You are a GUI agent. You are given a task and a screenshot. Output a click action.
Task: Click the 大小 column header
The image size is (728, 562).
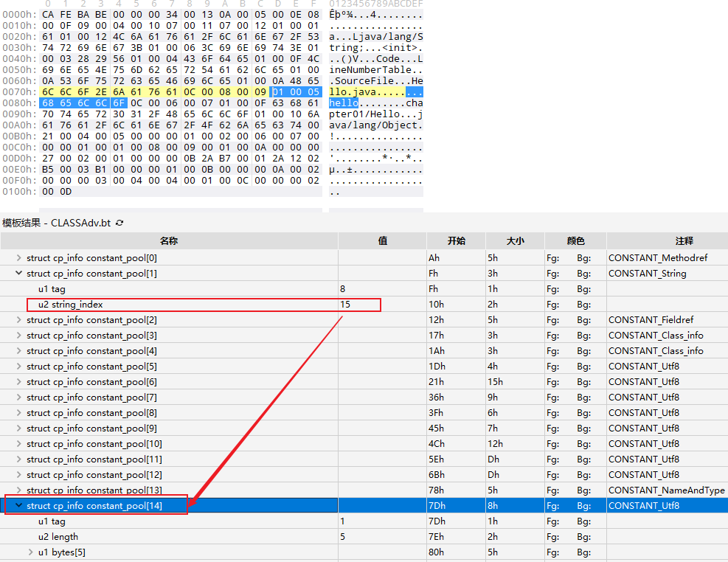coord(515,241)
